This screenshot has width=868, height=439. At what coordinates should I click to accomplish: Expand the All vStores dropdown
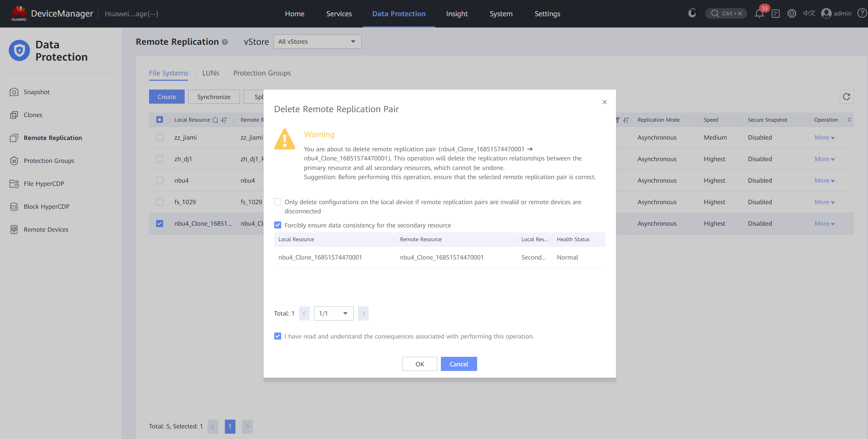click(317, 42)
